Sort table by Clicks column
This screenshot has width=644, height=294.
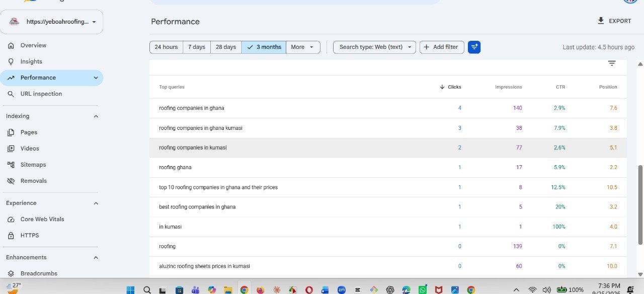click(x=450, y=87)
